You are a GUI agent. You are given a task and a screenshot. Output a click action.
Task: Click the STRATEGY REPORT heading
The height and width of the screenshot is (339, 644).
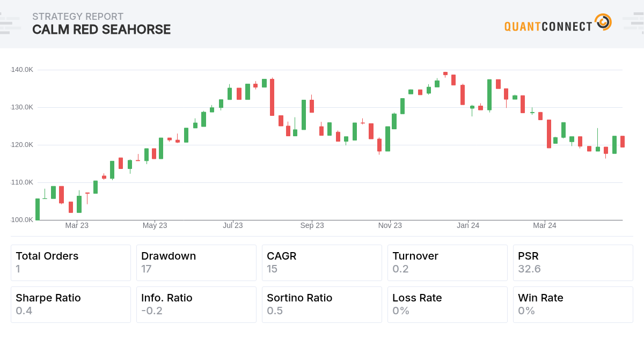tap(78, 17)
